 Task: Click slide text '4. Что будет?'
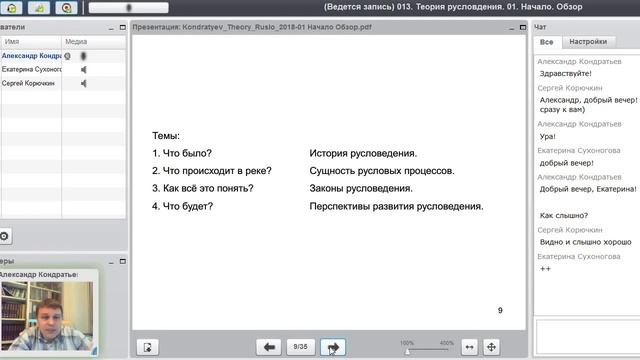182,207
